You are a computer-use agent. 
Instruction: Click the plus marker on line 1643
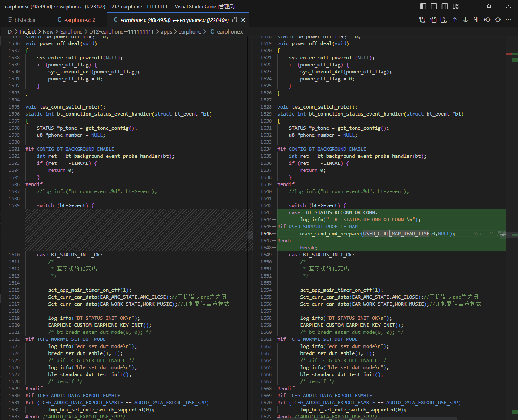point(274,212)
